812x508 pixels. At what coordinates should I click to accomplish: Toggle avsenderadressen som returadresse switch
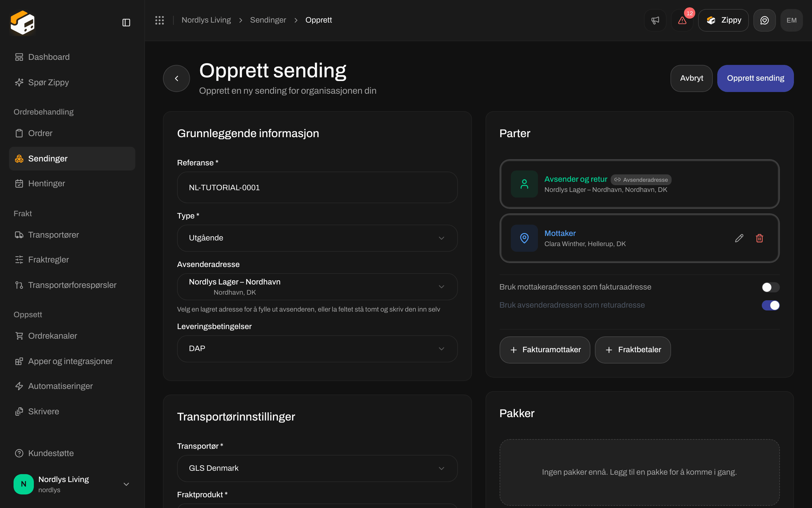click(770, 305)
